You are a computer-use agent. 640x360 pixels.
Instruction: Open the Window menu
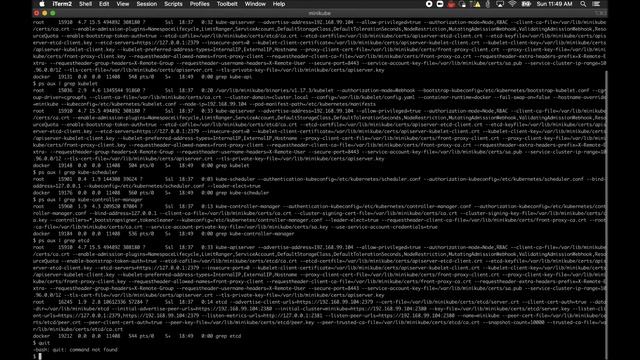coord(255,4)
